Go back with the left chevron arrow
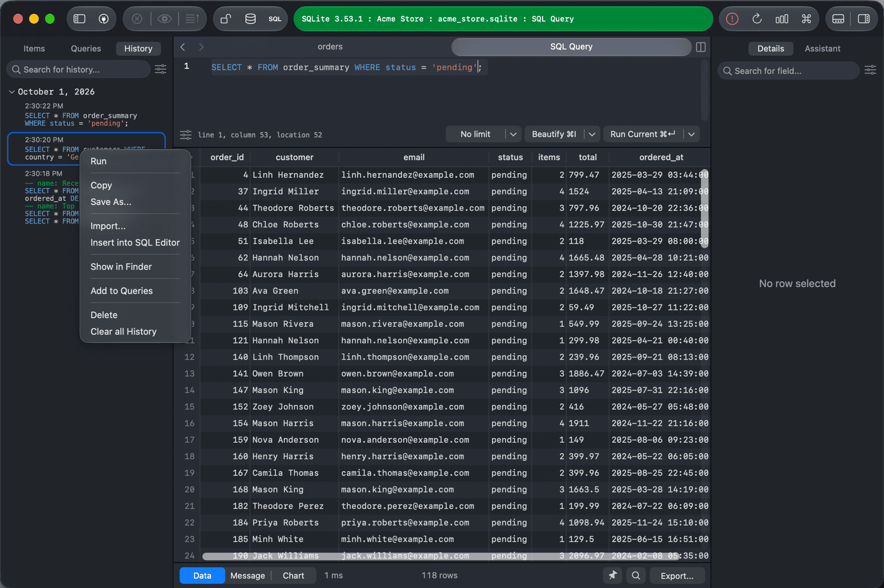Screen dimensions: 884x588 point(183,47)
